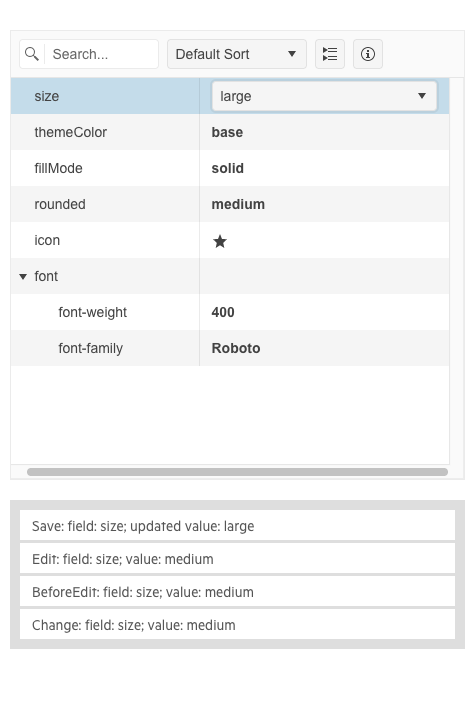Open the size dropdown showing large
475x709 pixels.
[324, 96]
